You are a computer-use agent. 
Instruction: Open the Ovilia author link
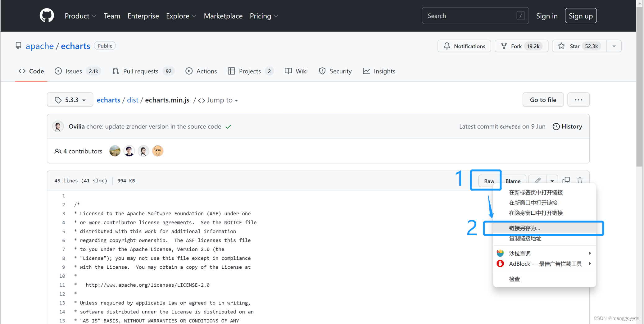(76, 126)
